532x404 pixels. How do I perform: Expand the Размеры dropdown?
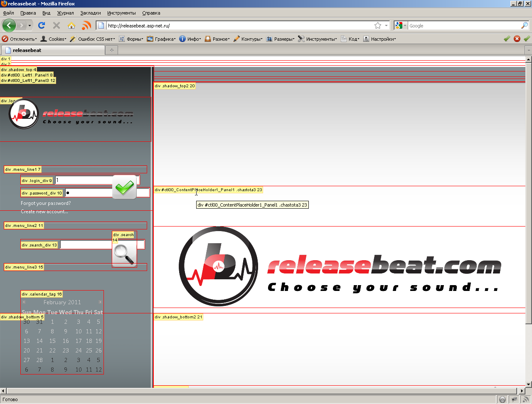pos(281,39)
